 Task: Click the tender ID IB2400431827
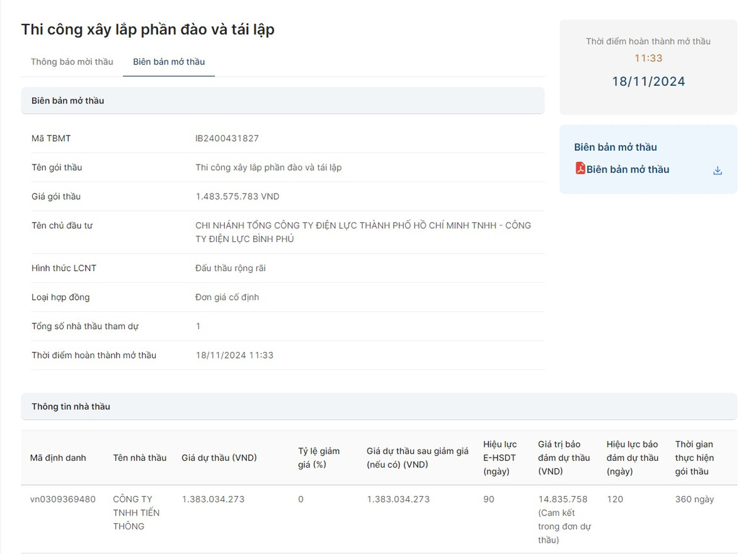point(228,137)
